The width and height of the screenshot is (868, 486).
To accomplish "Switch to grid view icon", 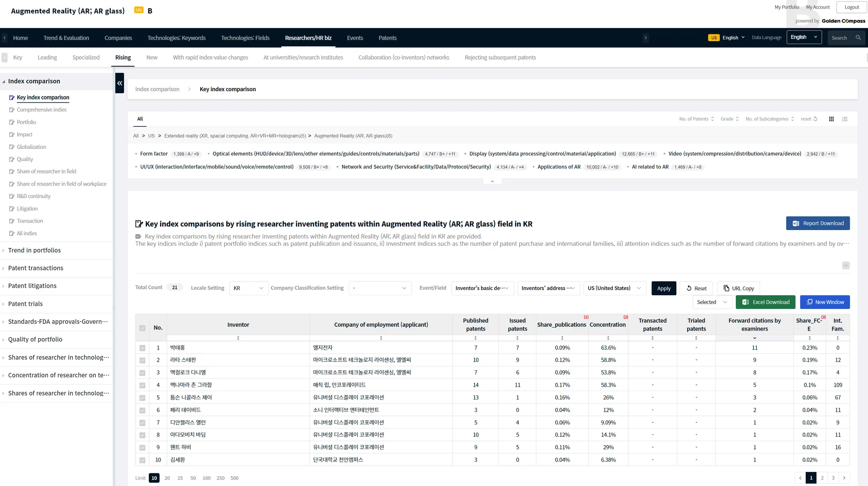I will [831, 119].
